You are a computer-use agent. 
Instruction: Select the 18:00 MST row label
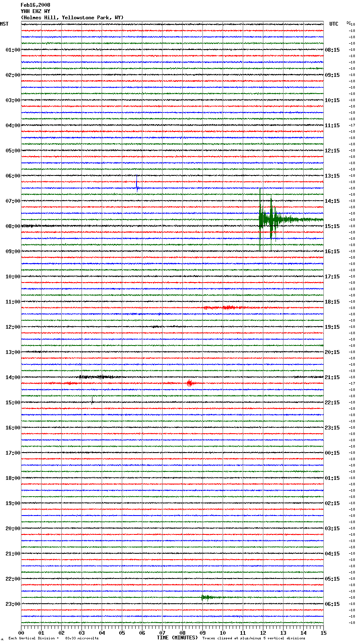[x=13, y=478]
